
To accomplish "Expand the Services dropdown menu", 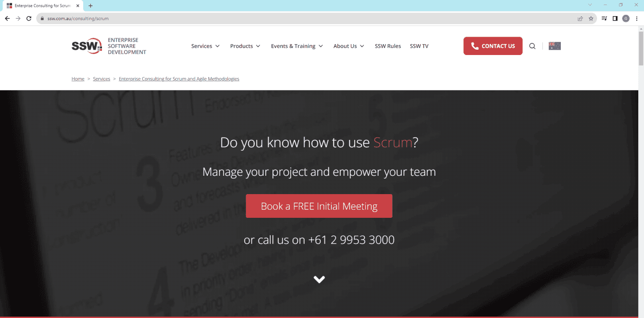I will [205, 46].
